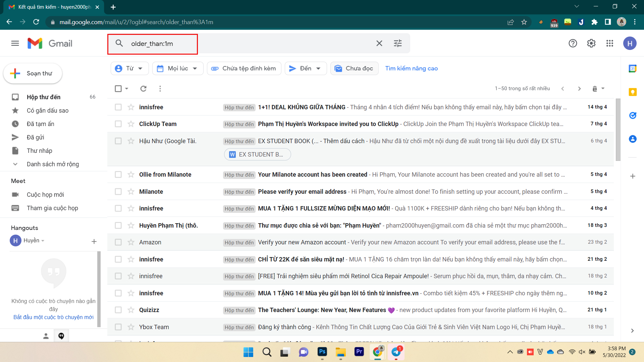Open select-all dropdown arrow

point(126,88)
